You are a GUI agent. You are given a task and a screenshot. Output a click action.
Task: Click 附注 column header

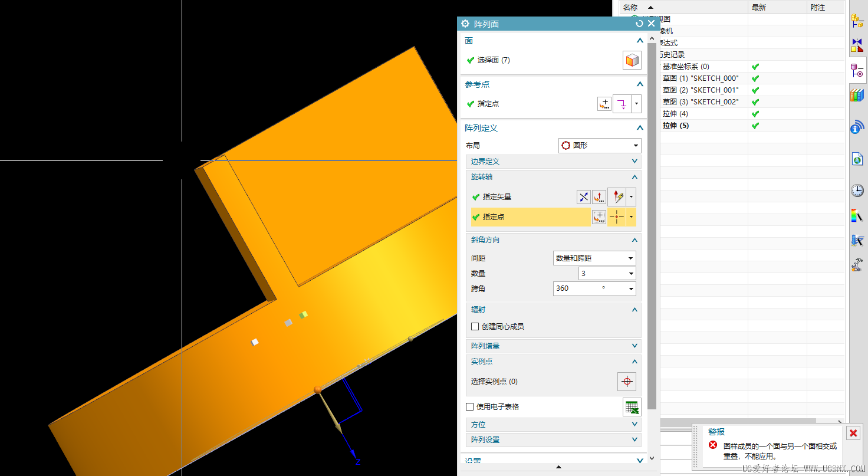tap(826, 7)
